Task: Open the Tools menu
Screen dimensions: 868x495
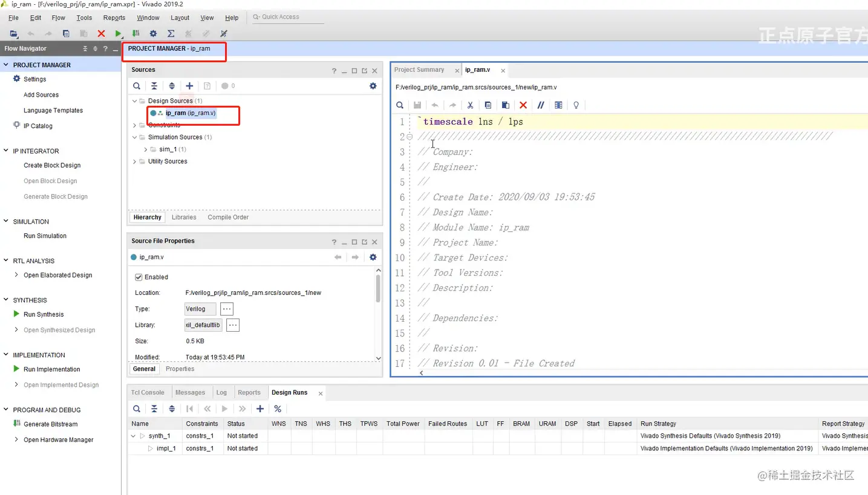Action: (x=84, y=18)
